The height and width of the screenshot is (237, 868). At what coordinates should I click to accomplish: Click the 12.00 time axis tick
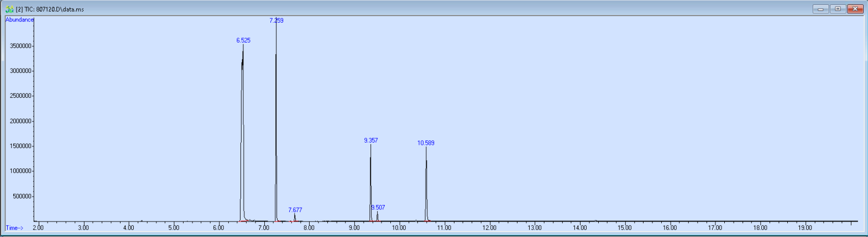[489, 228]
